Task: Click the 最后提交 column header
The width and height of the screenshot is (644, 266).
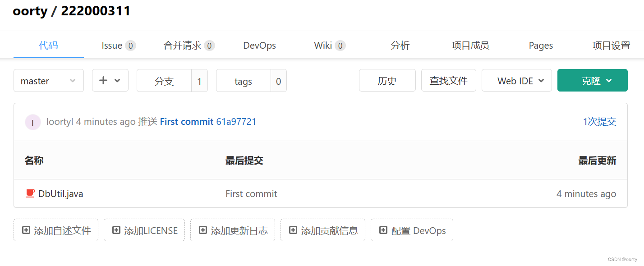Action: (244, 161)
